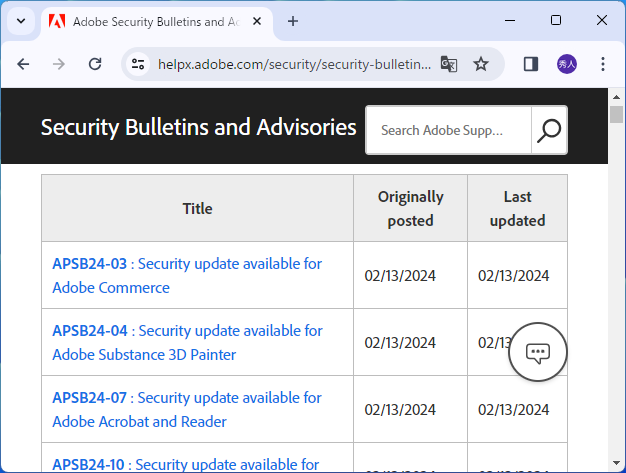This screenshot has width=626, height=473.
Task: Bookmark this page with star icon
Action: (481, 64)
